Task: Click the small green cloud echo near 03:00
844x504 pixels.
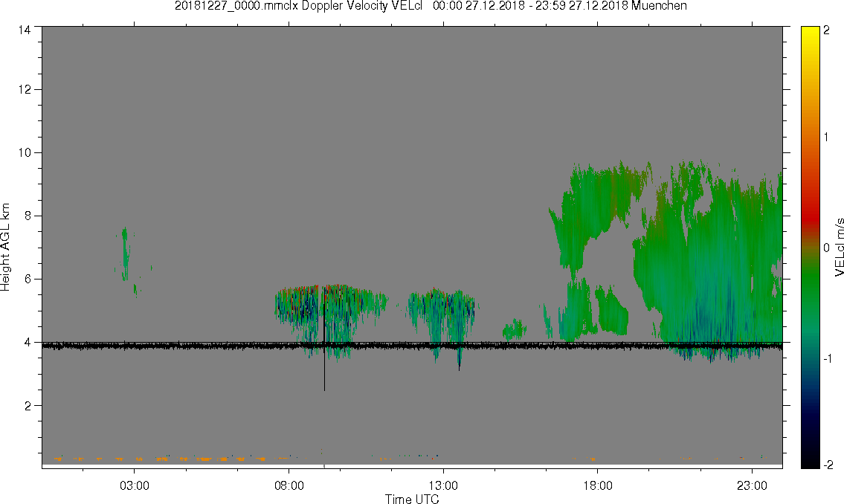Action: pyautogui.click(x=125, y=253)
